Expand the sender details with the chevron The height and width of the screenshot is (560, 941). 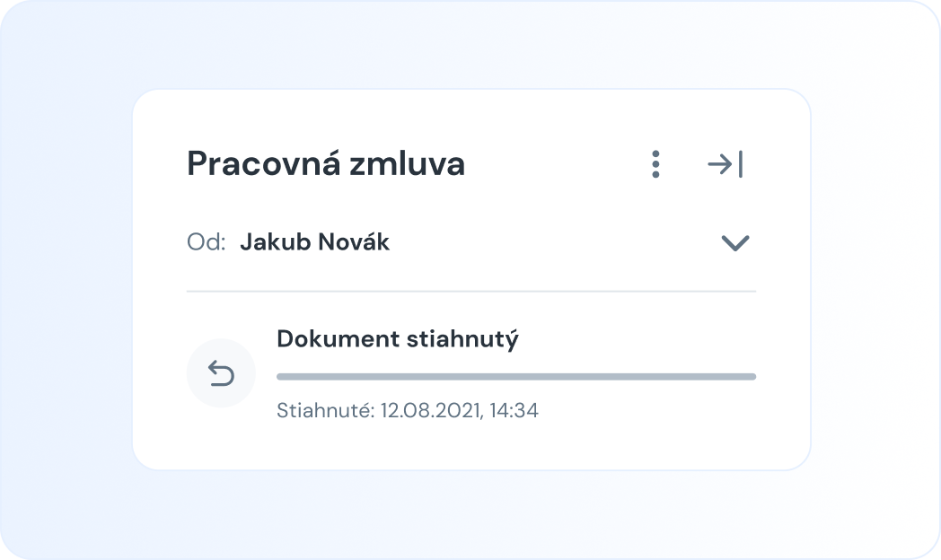coord(734,241)
